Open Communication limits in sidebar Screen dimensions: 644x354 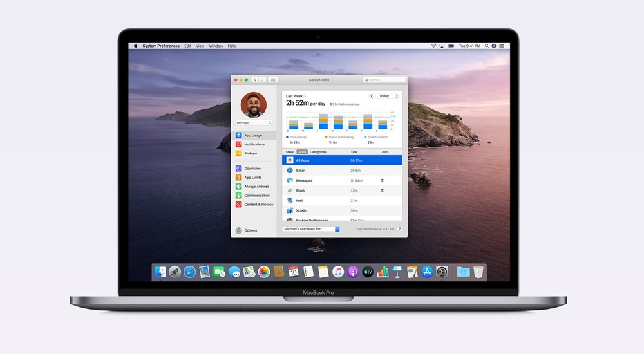[256, 196]
